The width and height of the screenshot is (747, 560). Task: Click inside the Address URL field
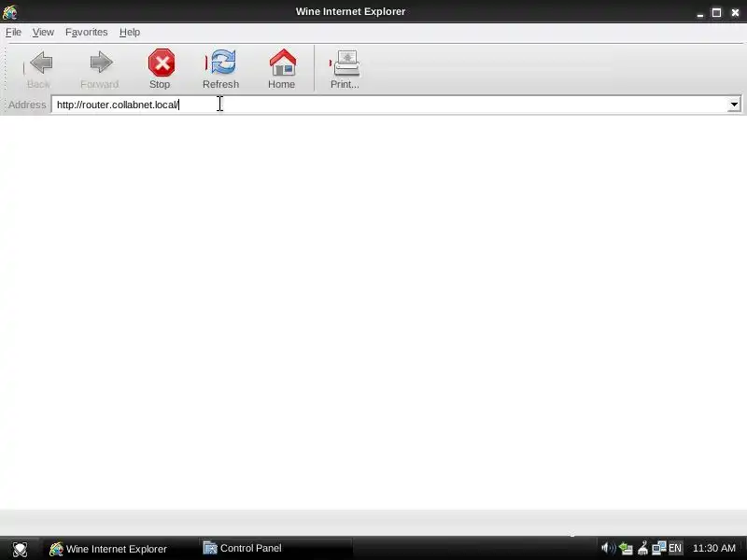(x=389, y=105)
